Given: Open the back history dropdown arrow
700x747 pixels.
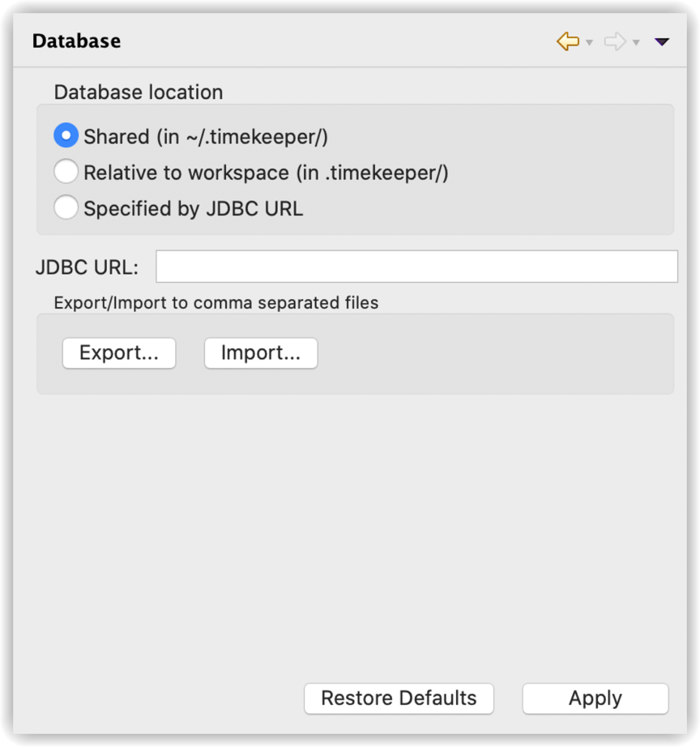Looking at the screenshot, I should (590, 43).
